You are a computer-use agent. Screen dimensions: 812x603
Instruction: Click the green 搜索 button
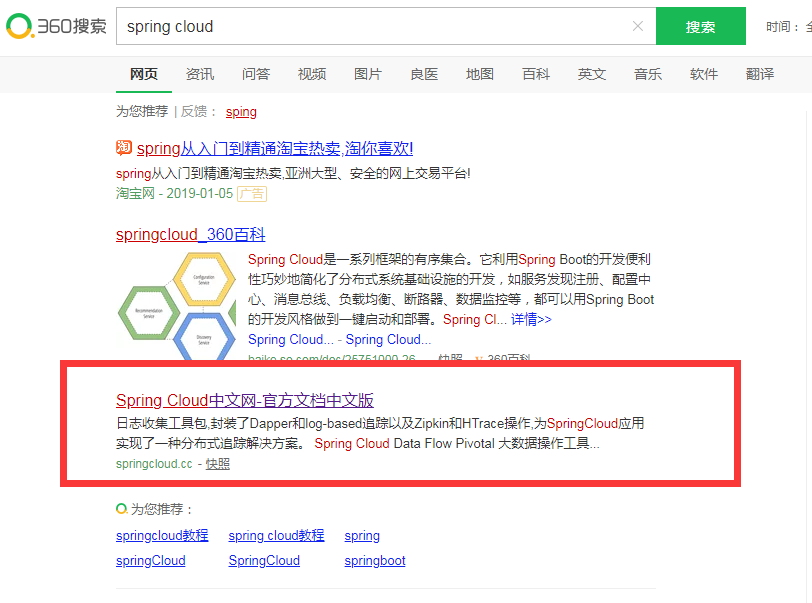click(x=701, y=26)
